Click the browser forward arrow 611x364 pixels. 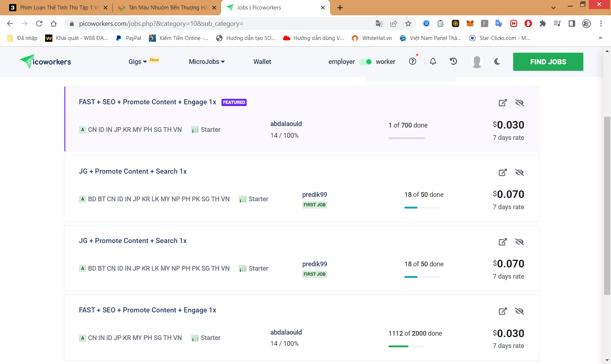click(x=24, y=24)
